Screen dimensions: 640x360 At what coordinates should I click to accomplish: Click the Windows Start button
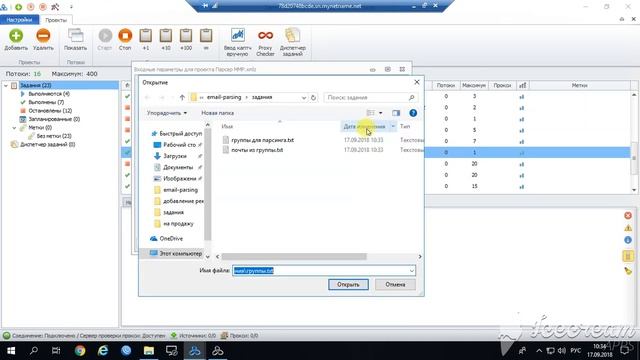coord(11,351)
